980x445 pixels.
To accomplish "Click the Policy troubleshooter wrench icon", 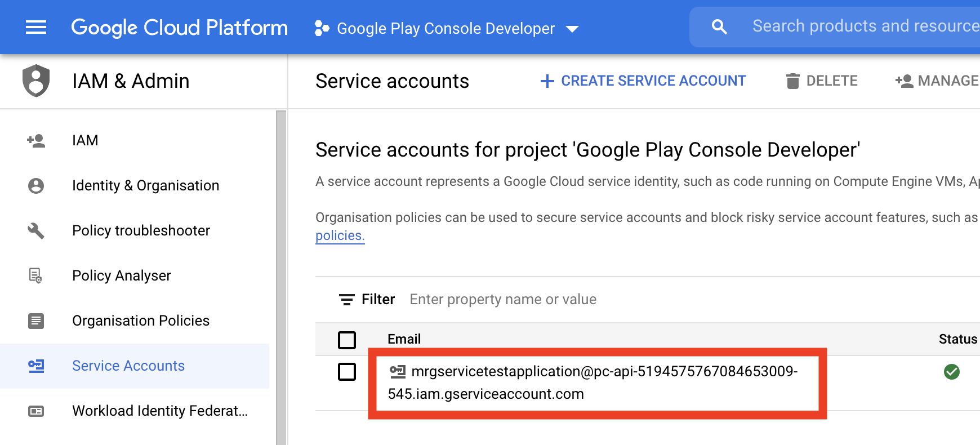I will [36, 230].
